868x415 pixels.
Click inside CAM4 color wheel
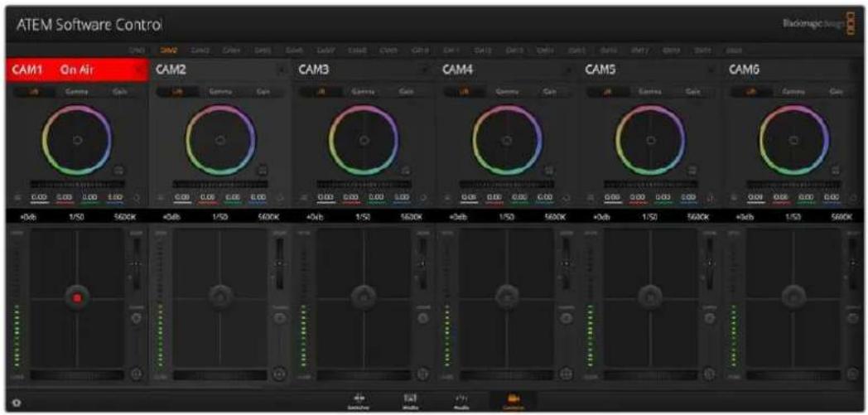tap(507, 140)
